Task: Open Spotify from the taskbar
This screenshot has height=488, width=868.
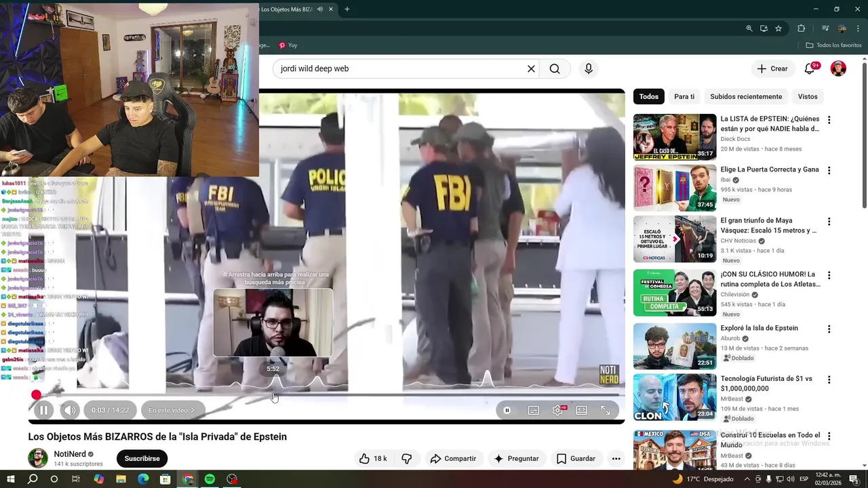Action: point(210,479)
